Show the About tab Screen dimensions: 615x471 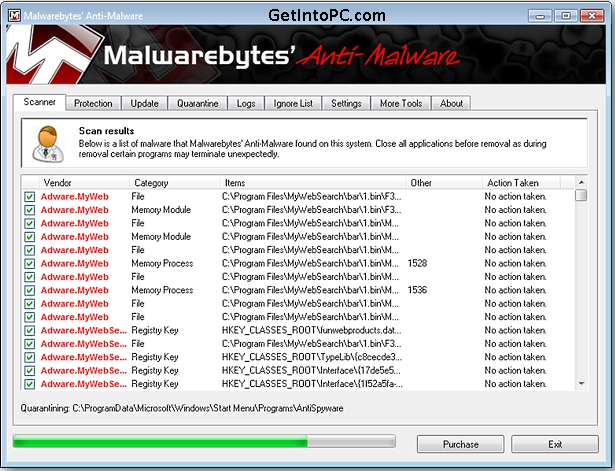[x=451, y=104]
